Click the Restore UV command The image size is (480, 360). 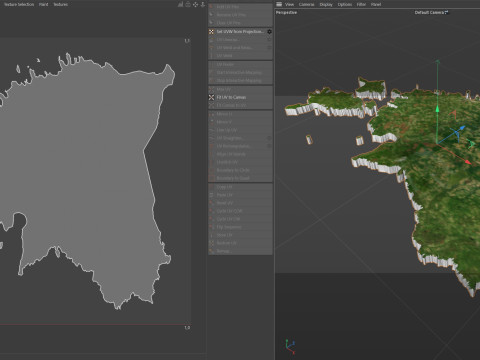pyautogui.click(x=240, y=243)
